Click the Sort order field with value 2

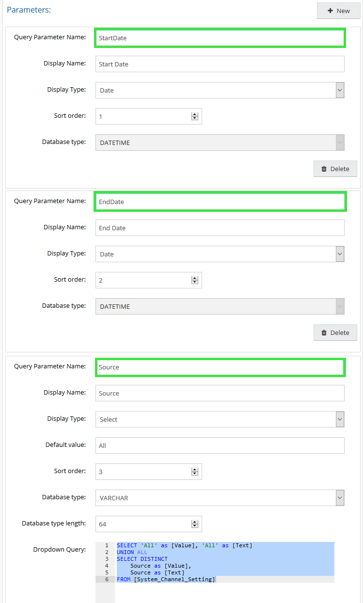click(144, 280)
